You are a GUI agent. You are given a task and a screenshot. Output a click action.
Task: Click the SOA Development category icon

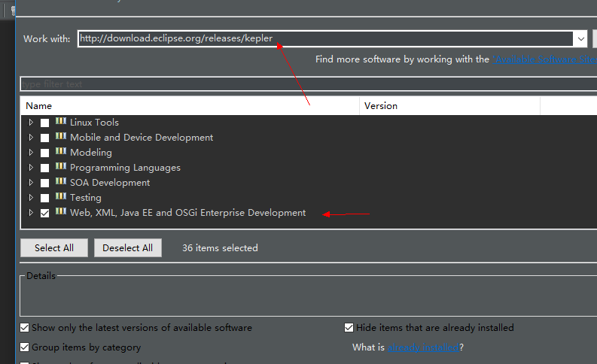(x=61, y=181)
